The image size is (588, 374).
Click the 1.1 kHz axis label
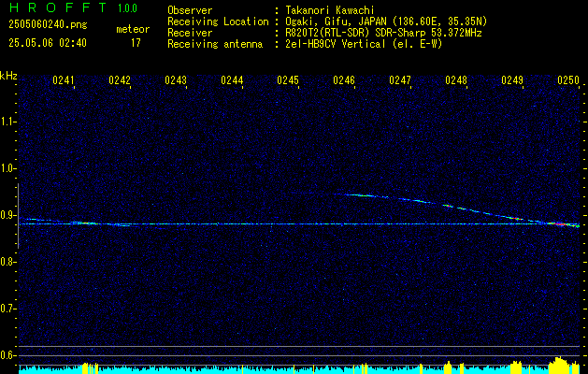pyautogui.click(x=7, y=122)
